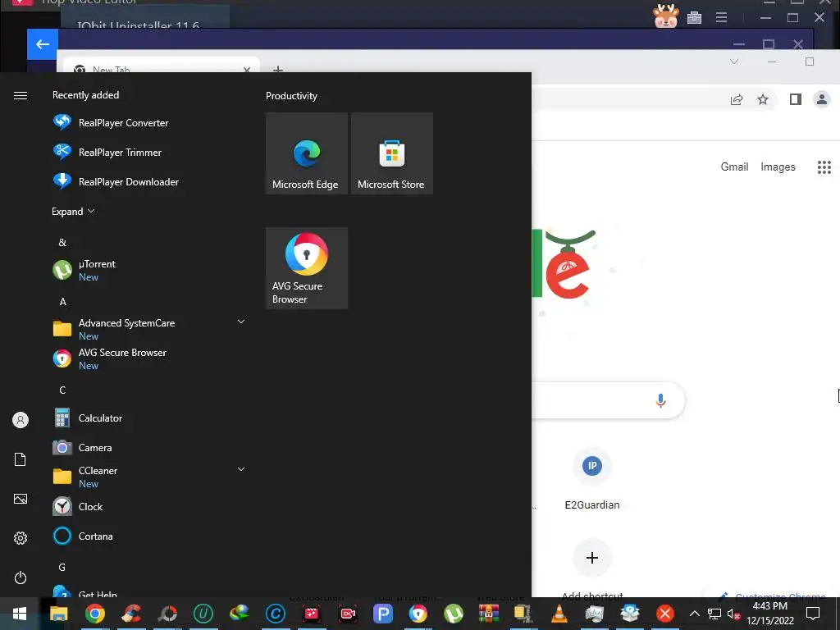Click the Windows Start button
Image resolution: width=840 pixels, height=630 pixels.
(x=20, y=614)
